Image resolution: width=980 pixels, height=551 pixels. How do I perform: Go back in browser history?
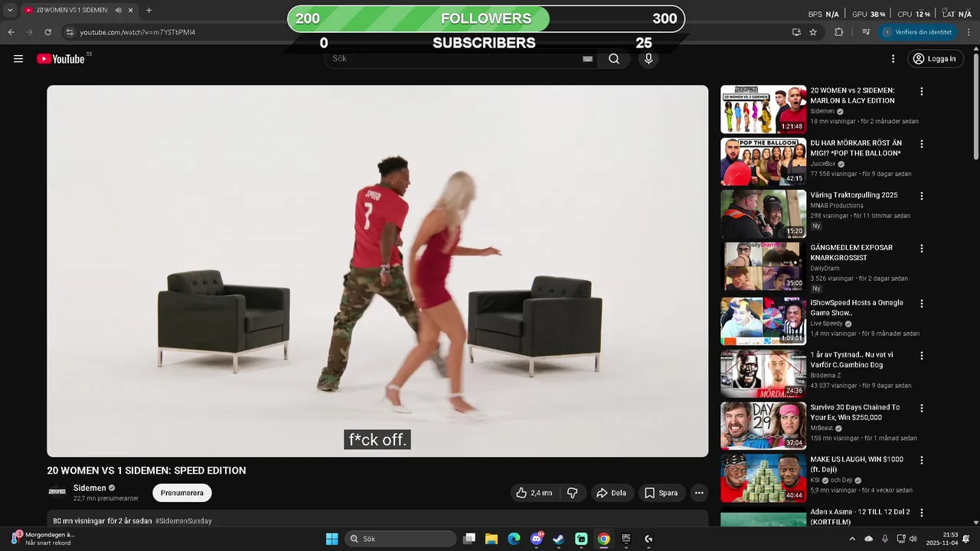pyautogui.click(x=11, y=32)
